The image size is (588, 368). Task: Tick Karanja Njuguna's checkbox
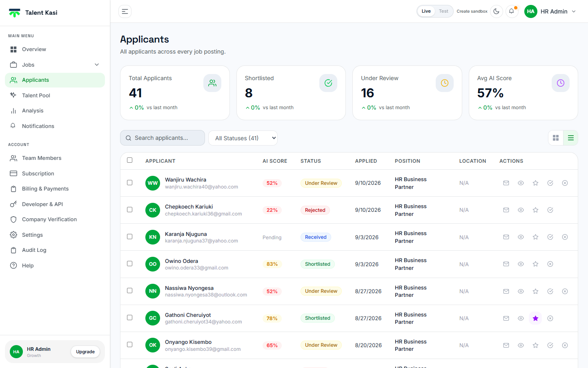point(129,237)
